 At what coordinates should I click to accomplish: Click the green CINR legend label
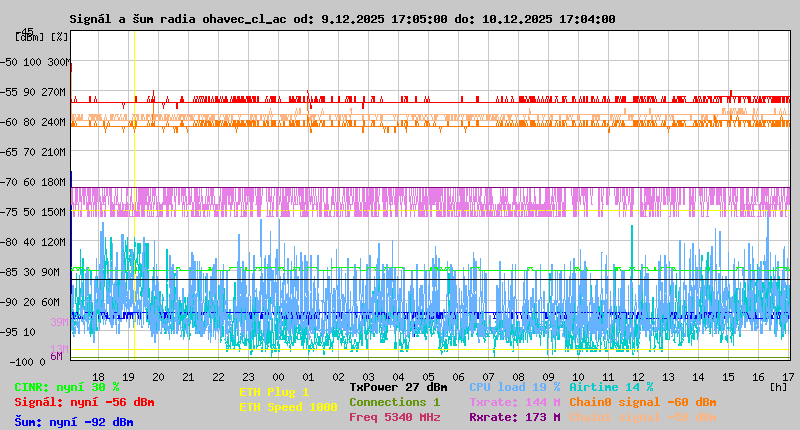click(67, 387)
